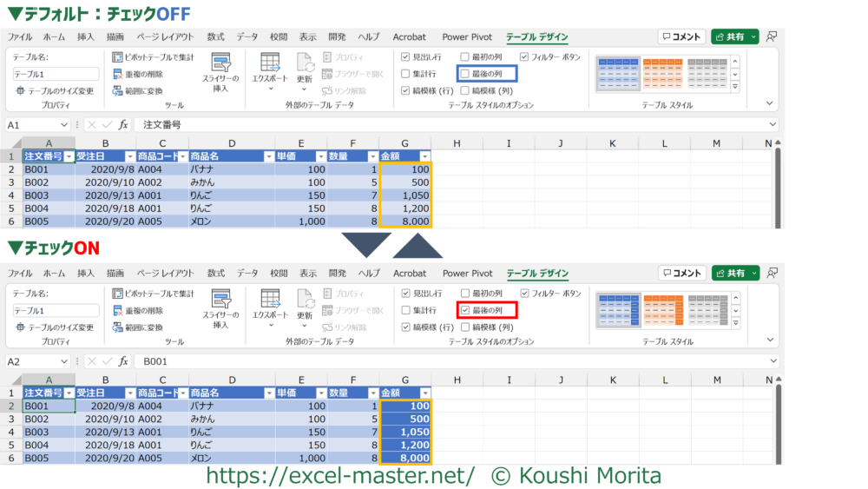Click the fx icon beside the B001 formula bar
868x489 pixels.
[x=123, y=361]
